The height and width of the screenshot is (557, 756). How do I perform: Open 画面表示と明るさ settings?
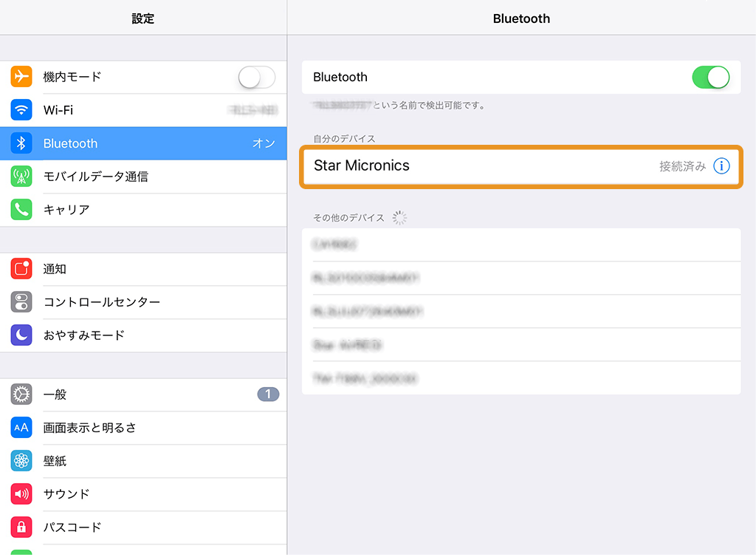coord(143,427)
